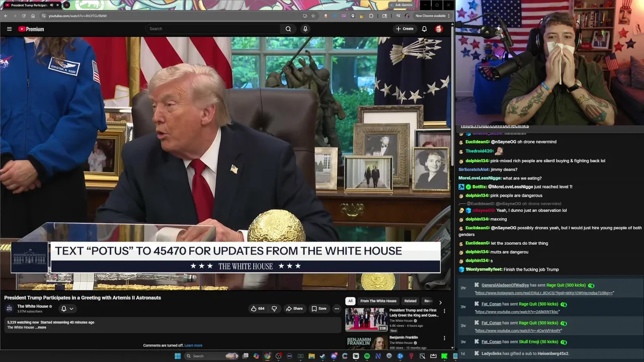The height and width of the screenshot is (362, 644).
Task: Click the YouTube search magnifier button
Action: (288, 29)
